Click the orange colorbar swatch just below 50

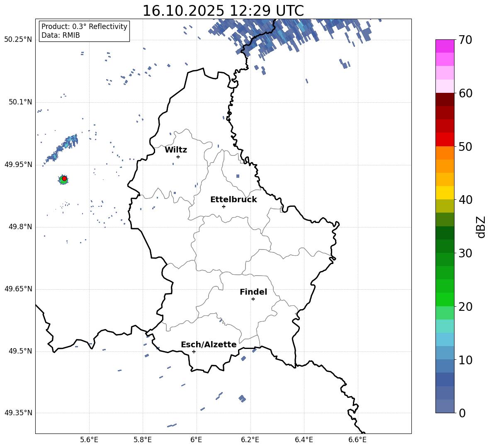click(x=445, y=153)
